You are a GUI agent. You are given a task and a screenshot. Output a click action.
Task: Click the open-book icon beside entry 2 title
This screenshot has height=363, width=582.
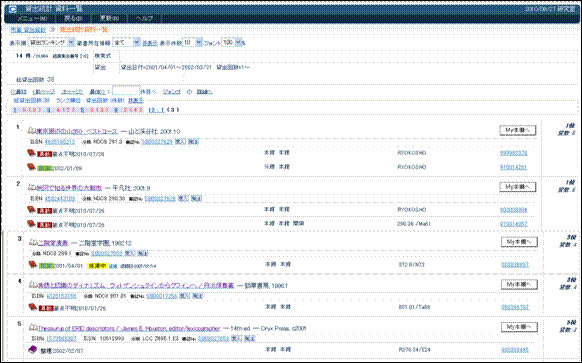point(32,187)
